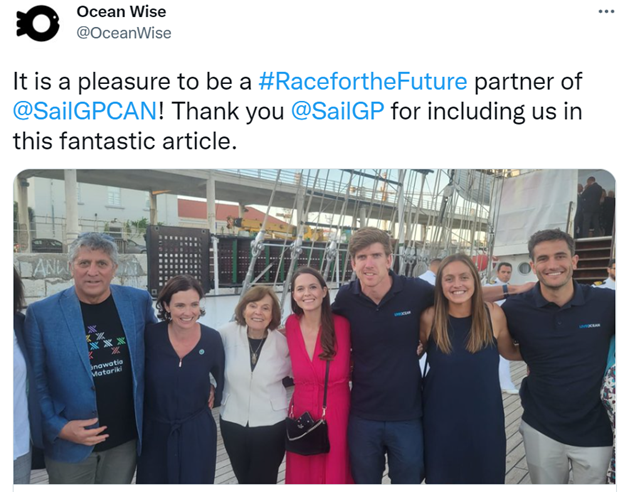Open the tweet's three-dot more options menu

(606, 12)
